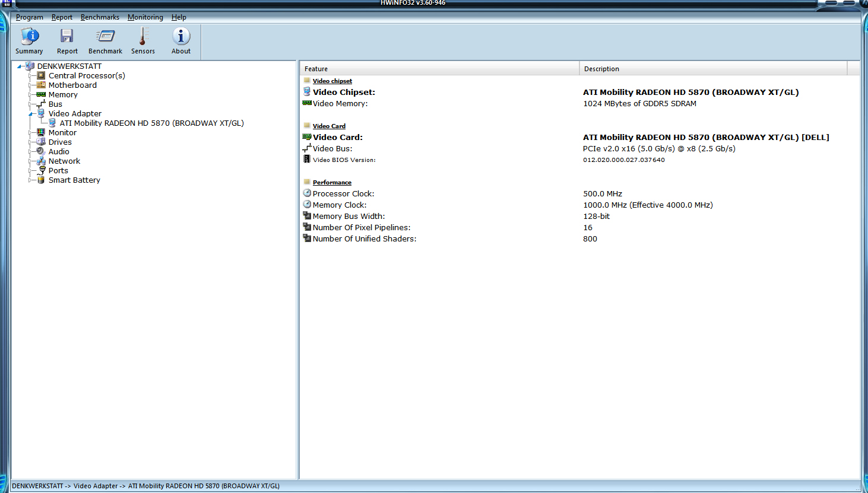
Task: Select the 1000.0 MHz memory clock value
Action: coord(648,205)
